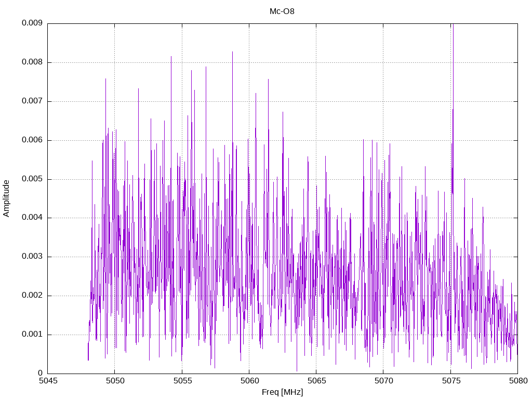Screen dimensions: 532x399
Task: Click the x-axis tick label 5050
Action: [x=115, y=381]
